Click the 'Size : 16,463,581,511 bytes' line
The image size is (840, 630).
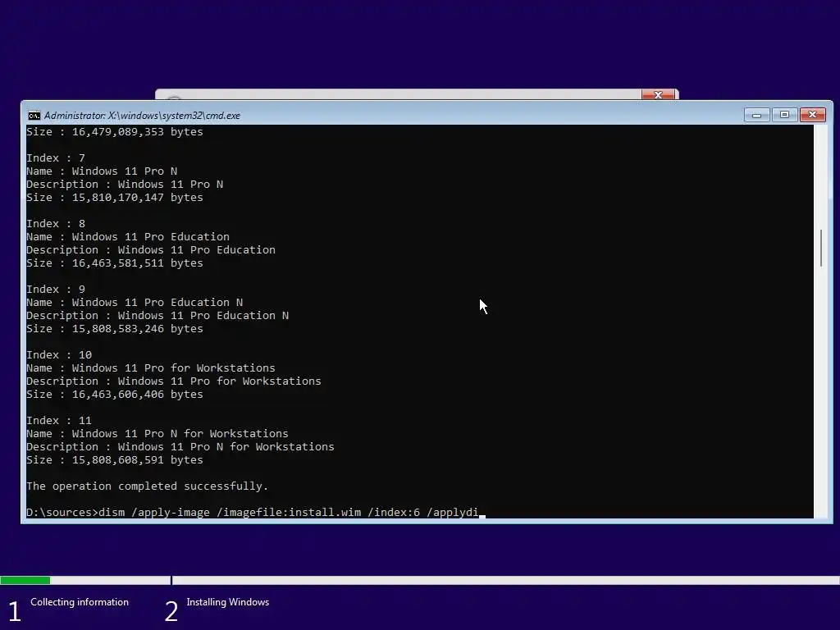coord(115,263)
